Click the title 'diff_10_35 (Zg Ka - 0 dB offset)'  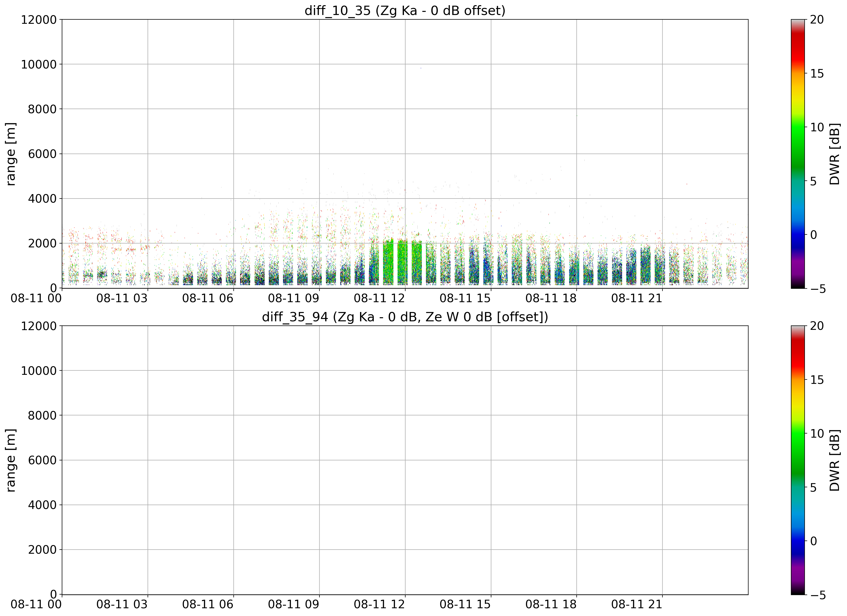(x=405, y=10)
